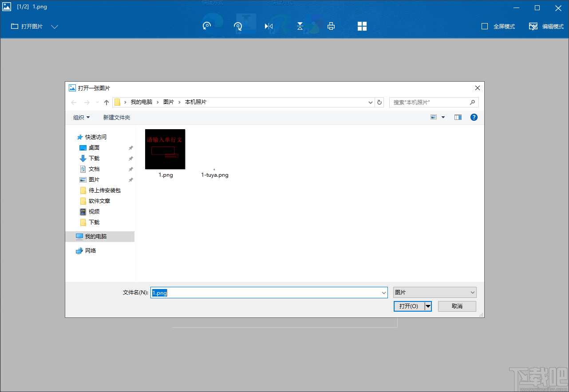This screenshot has width=569, height=392.
Task: Select pinned 下载 with the blue arrow icon
Action: (x=94, y=158)
